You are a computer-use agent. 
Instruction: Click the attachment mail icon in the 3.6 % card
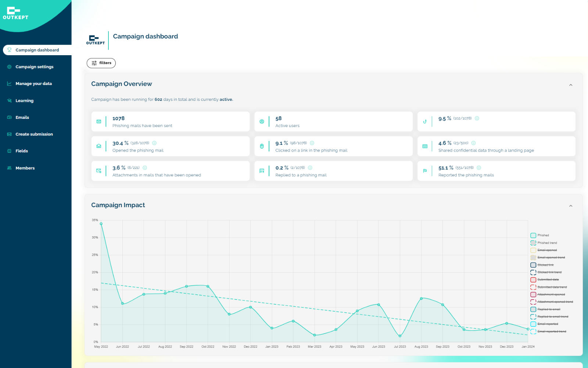click(x=99, y=171)
